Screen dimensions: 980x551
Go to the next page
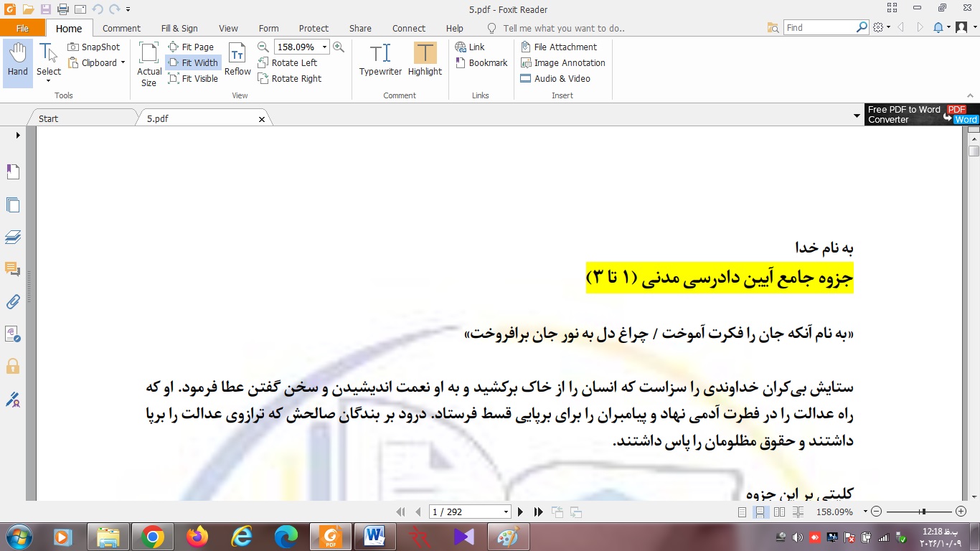pyautogui.click(x=521, y=512)
